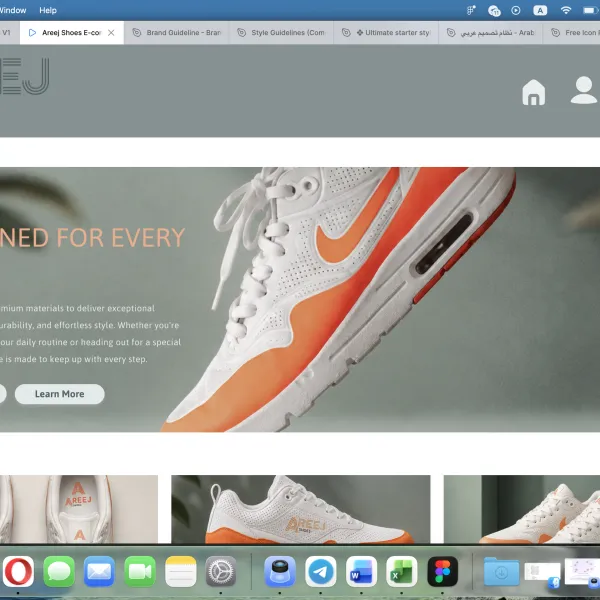Switch to the Areej Shoes E-com tab
This screenshot has width=600, height=600.
[x=72, y=33]
